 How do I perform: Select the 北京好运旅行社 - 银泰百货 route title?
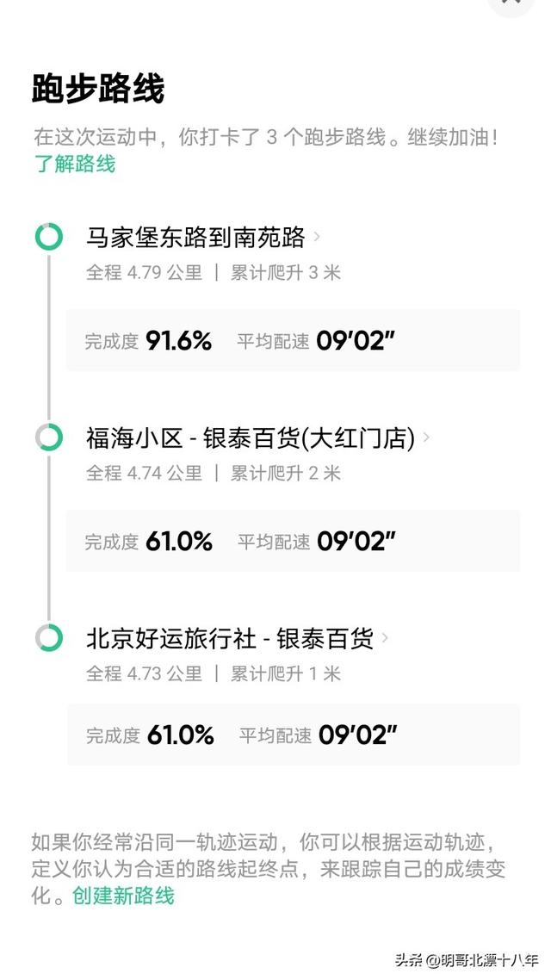pos(232,637)
